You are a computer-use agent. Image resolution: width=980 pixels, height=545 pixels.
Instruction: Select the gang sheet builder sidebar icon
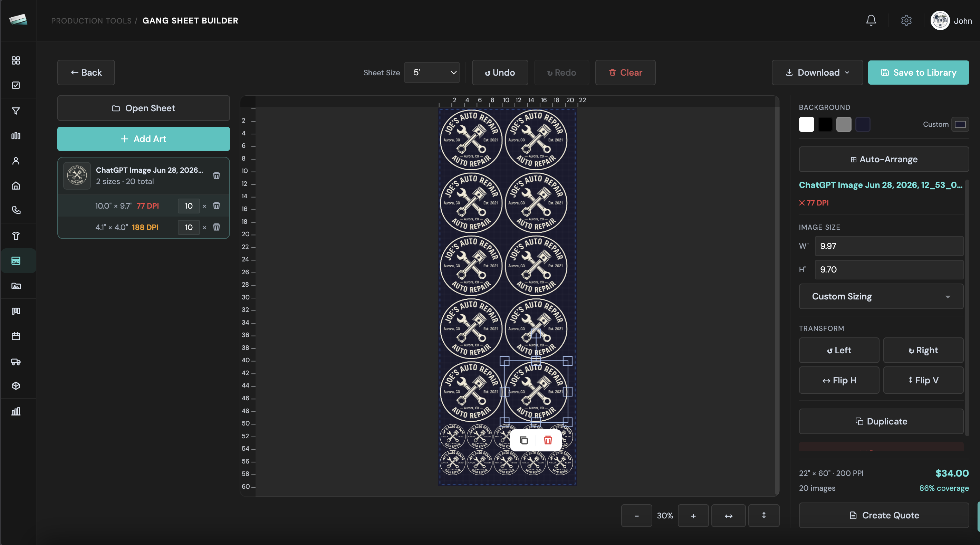16,261
